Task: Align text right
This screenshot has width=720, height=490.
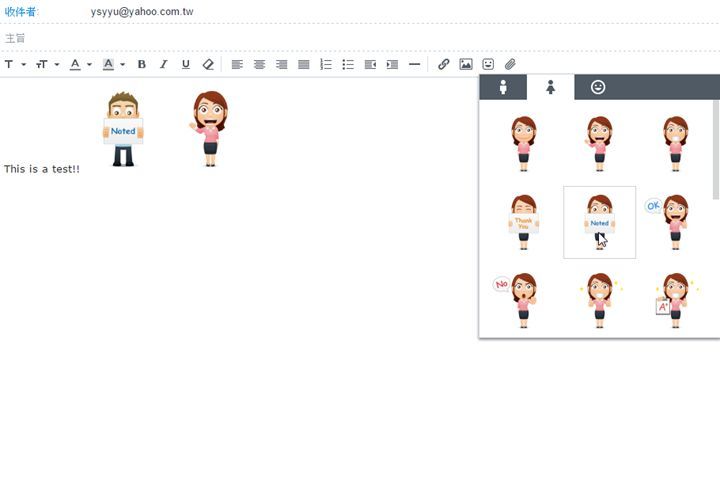Action: pyautogui.click(x=281, y=64)
